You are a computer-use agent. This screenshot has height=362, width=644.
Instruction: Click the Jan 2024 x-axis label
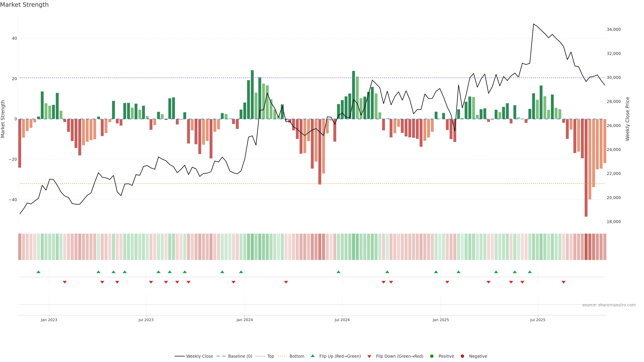point(245,320)
